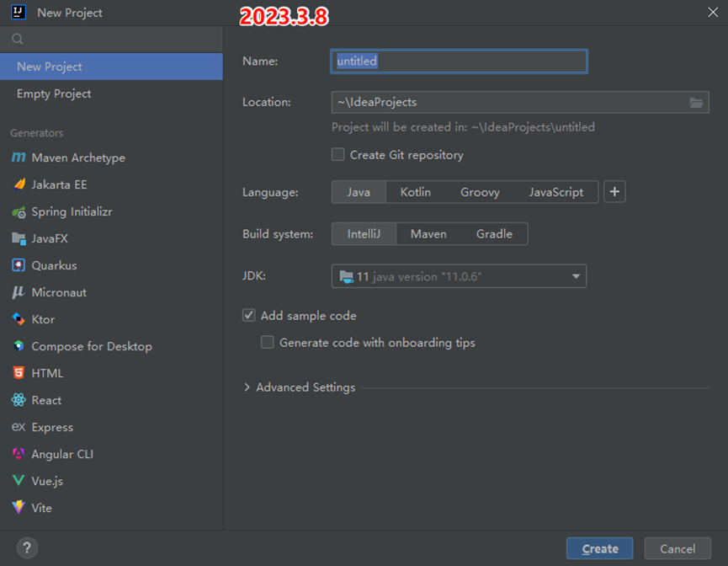Viewport: 728px width, 566px height.
Task: Click the HTML5 generator icon
Action: (19, 373)
